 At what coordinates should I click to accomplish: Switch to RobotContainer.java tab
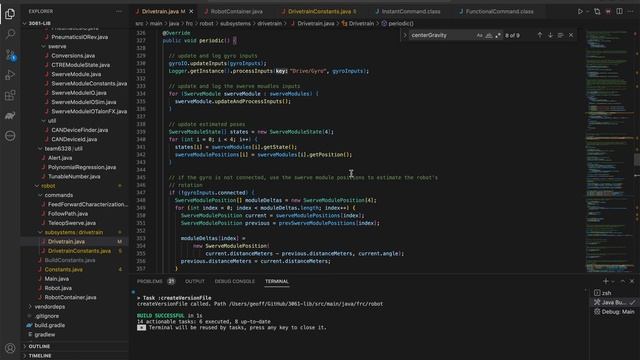pyautogui.click(x=237, y=11)
